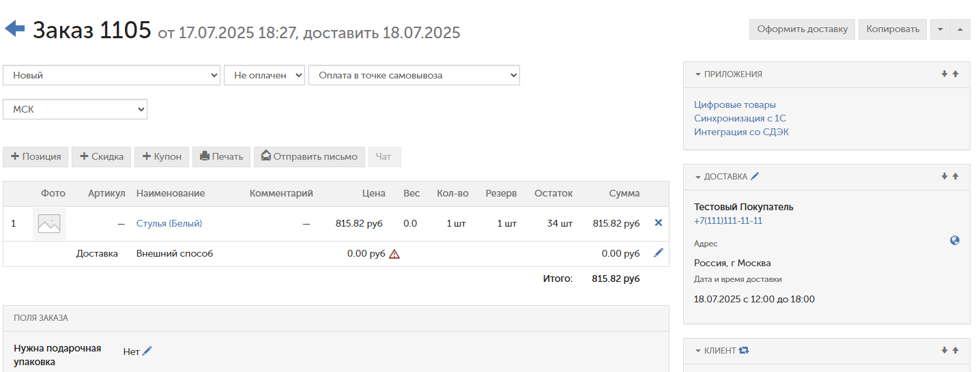Edit delivery row with pencil icon
The image size is (980, 372).
pyautogui.click(x=659, y=253)
